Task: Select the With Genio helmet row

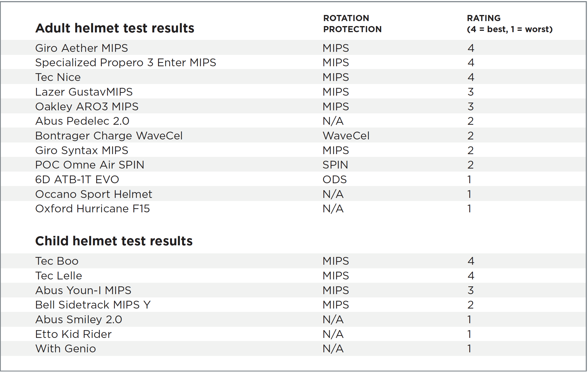Action: coord(293,348)
